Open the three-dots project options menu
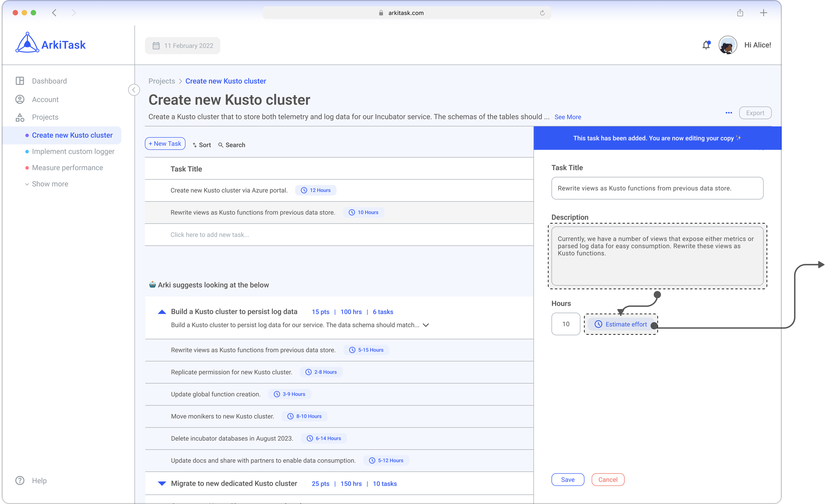Image resolution: width=825 pixels, height=504 pixels. point(729,113)
